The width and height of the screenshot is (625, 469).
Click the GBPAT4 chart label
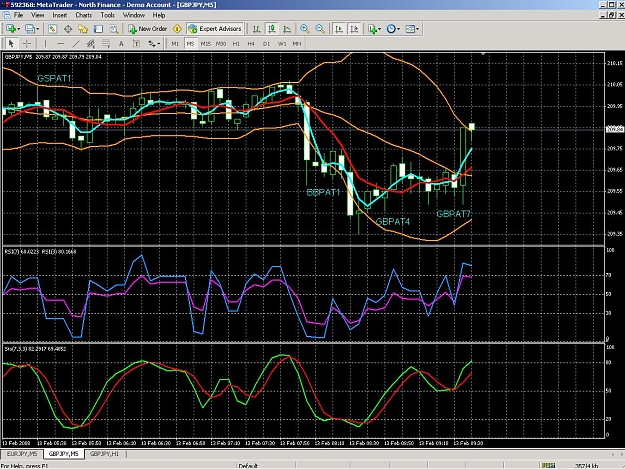coord(393,222)
